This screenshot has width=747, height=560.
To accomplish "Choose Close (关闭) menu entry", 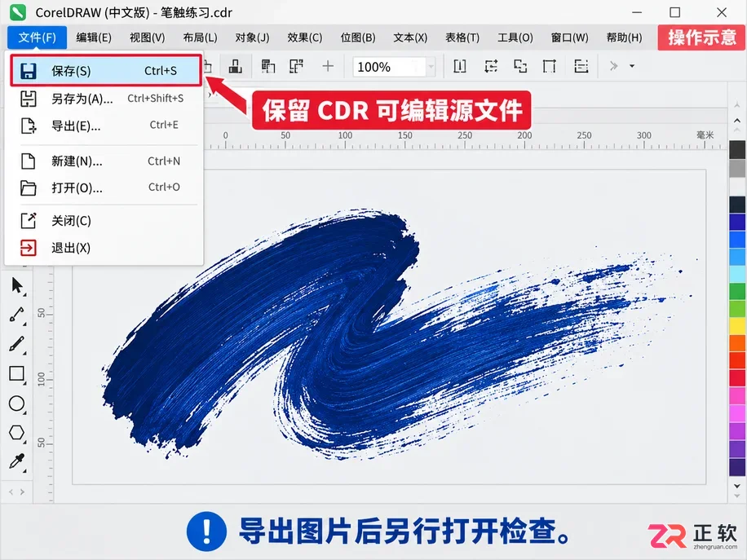I will (106, 220).
